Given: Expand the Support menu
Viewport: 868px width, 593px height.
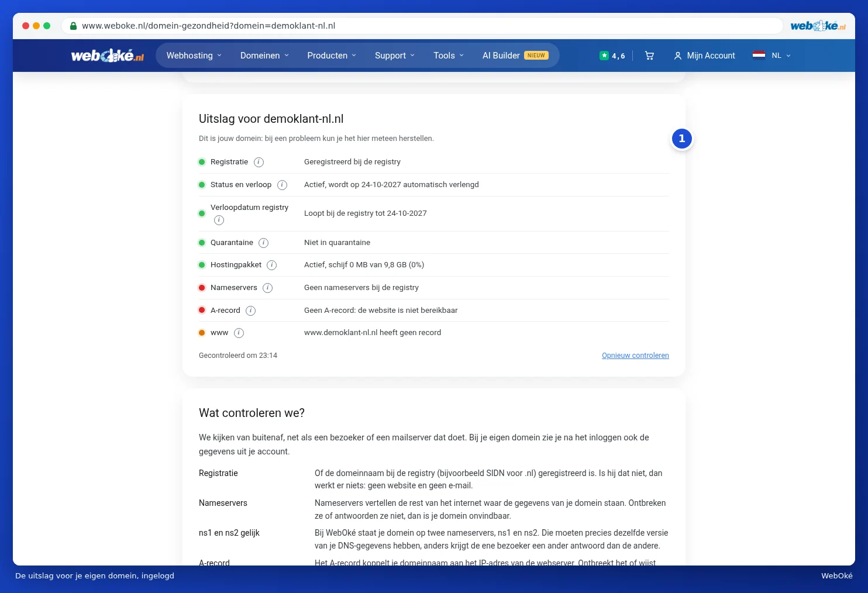Looking at the screenshot, I should coord(395,56).
